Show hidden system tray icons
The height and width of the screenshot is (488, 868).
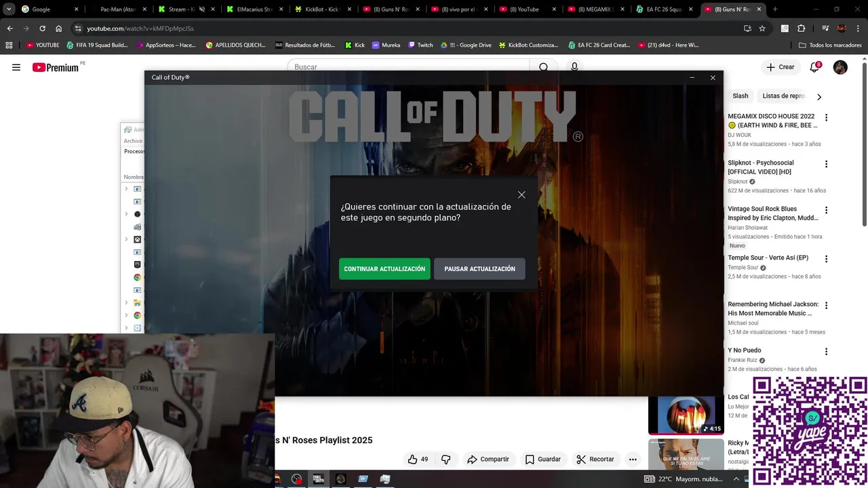point(736,479)
